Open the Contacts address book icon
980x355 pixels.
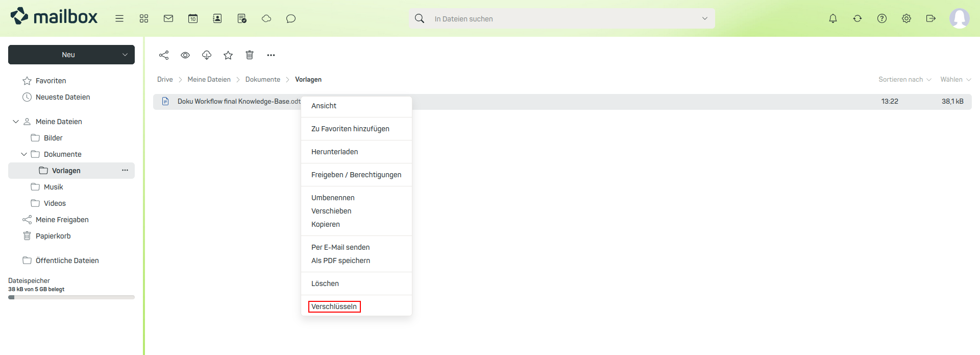click(x=217, y=18)
